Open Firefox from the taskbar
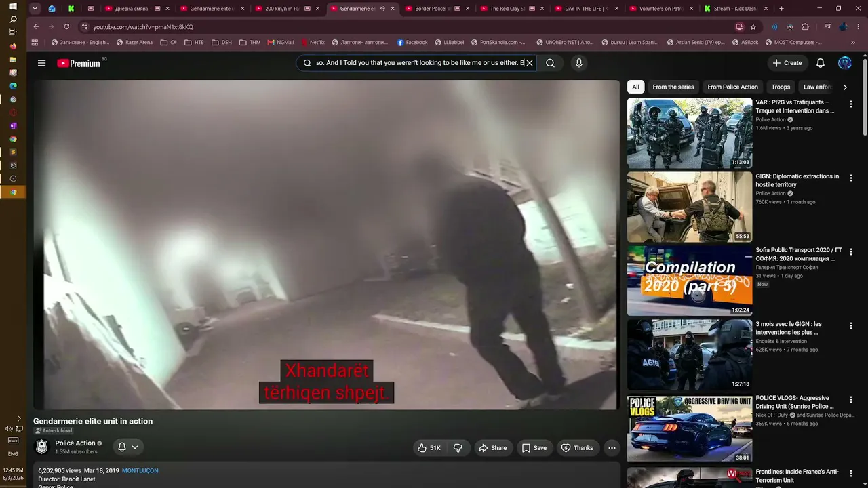 (13, 46)
